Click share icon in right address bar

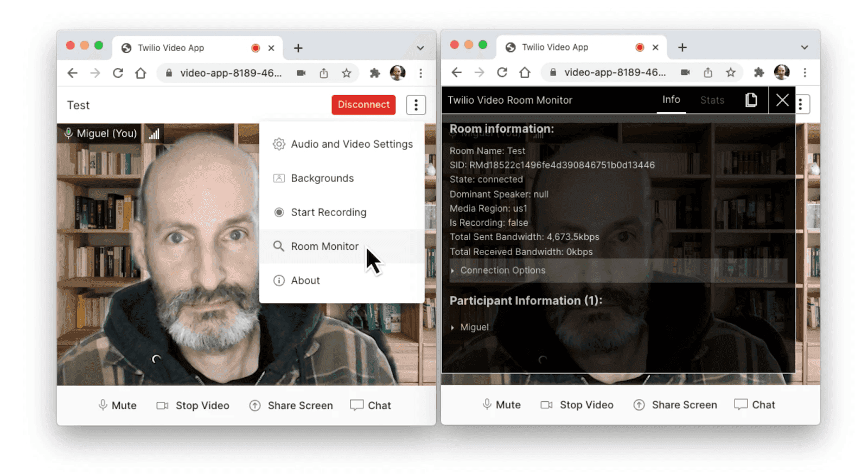pos(708,72)
